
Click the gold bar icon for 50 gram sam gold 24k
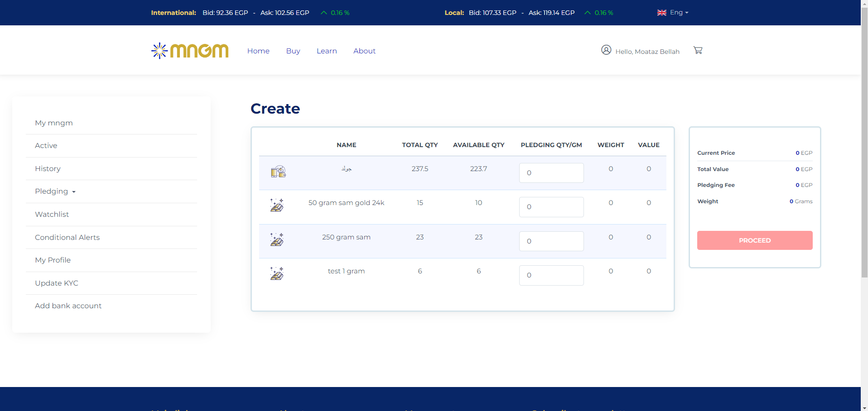tap(277, 205)
